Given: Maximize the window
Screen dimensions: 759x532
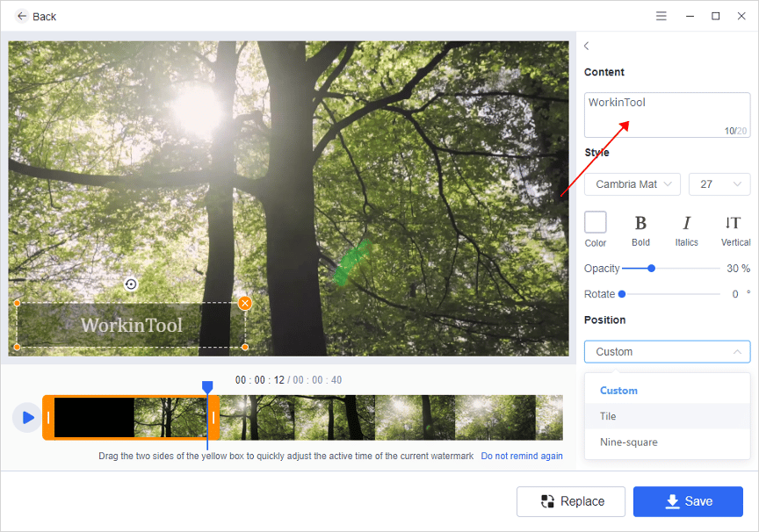Looking at the screenshot, I should pyautogui.click(x=715, y=16).
